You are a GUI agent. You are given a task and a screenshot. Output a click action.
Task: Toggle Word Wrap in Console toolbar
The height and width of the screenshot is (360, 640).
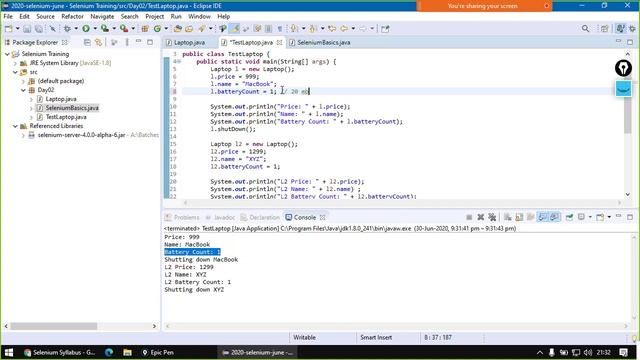[x=531, y=217]
